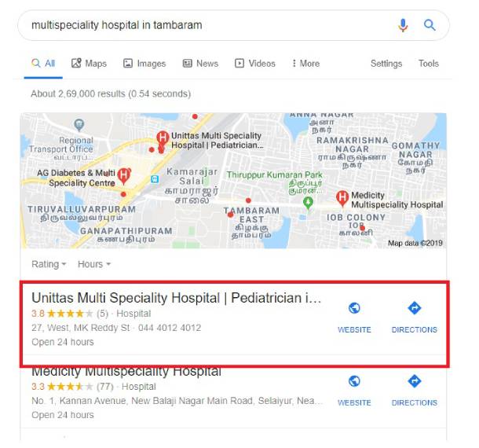Click the voice search microphone icon
This screenshot has height=448, width=479.
coord(403,25)
